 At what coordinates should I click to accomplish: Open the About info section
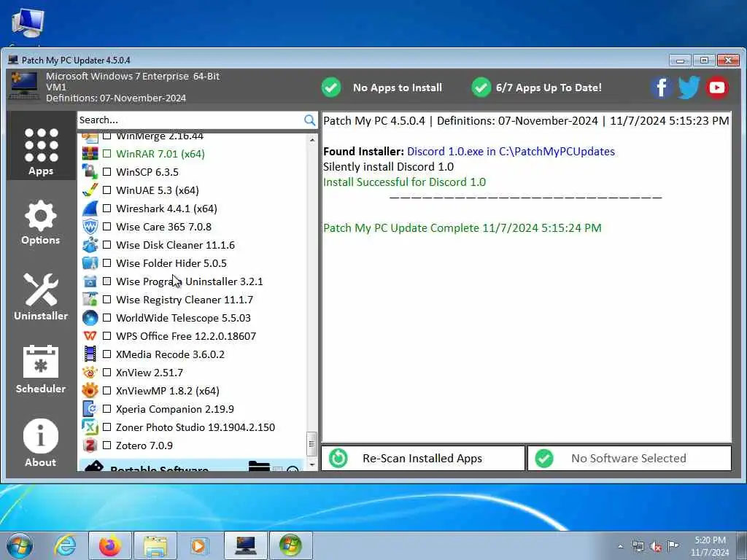(x=41, y=443)
